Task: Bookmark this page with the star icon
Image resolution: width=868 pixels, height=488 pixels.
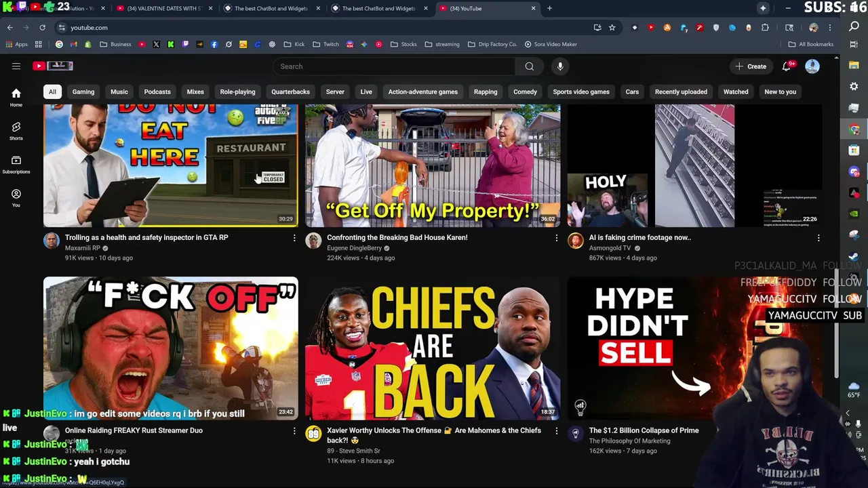Action: point(612,28)
